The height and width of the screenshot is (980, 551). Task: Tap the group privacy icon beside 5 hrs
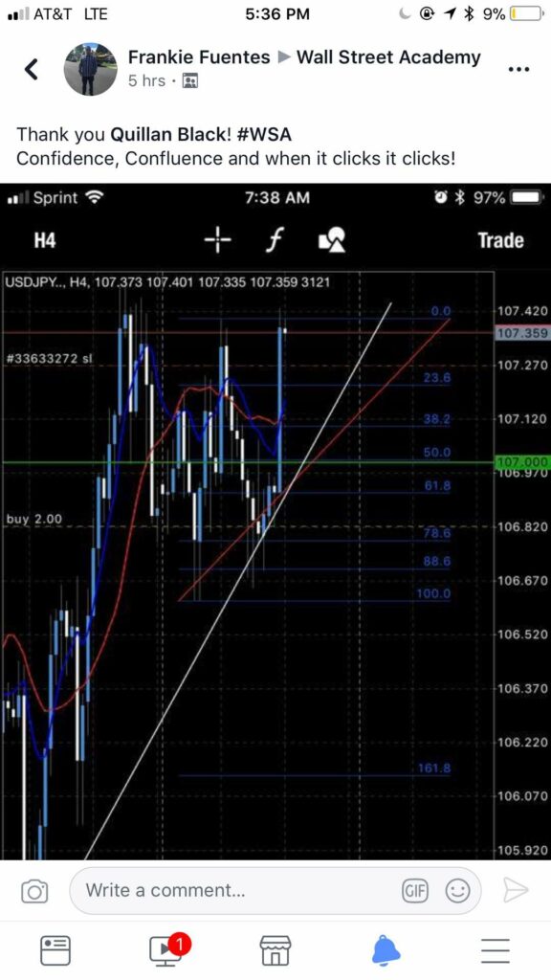189,81
